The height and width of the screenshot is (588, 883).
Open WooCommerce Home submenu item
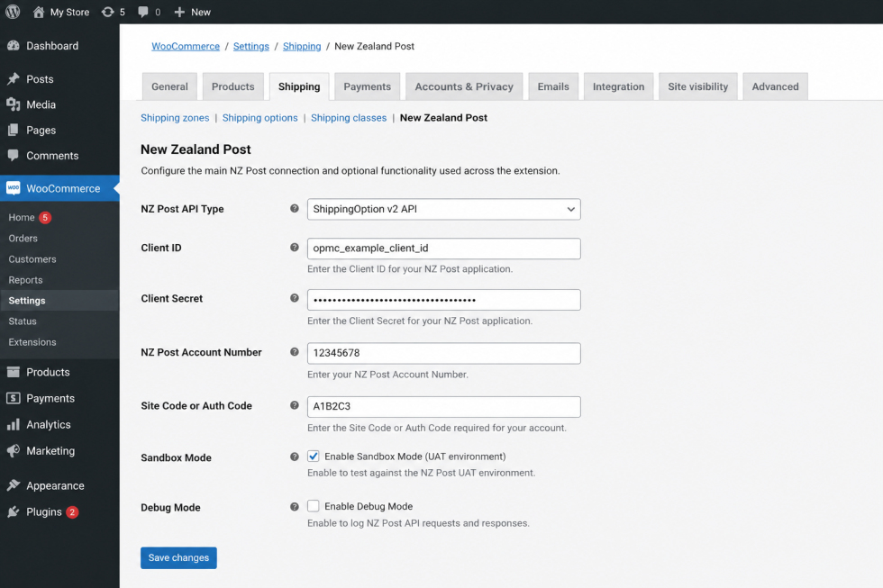[22, 217]
